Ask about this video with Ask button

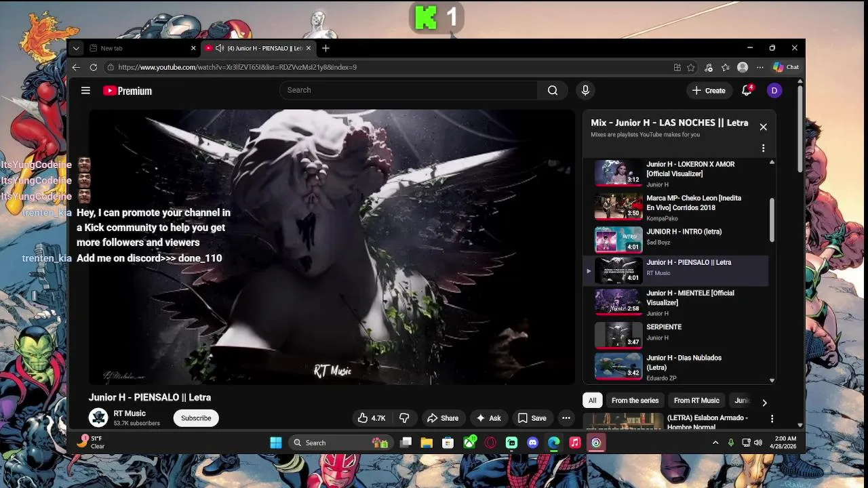click(488, 418)
